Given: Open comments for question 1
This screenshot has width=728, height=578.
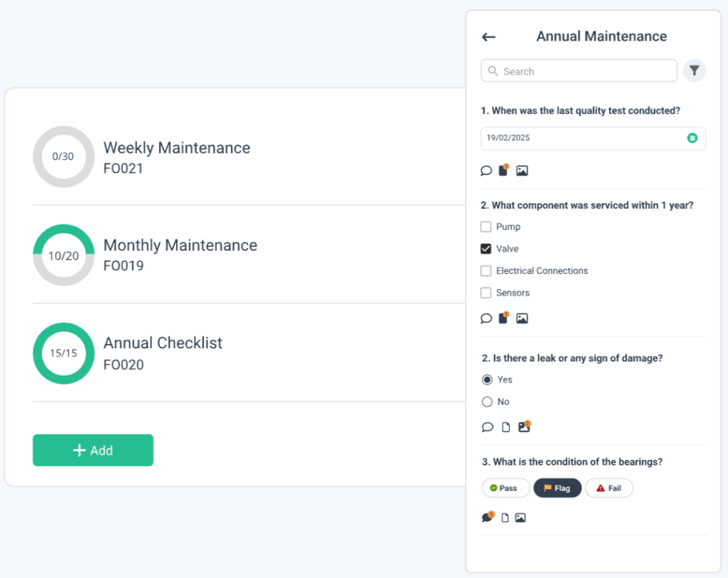Looking at the screenshot, I should [x=486, y=170].
